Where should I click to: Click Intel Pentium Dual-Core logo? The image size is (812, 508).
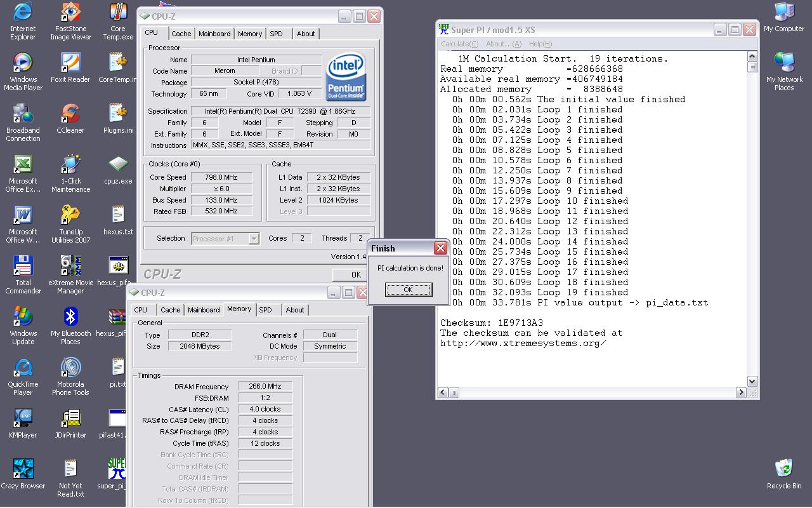pyautogui.click(x=346, y=77)
